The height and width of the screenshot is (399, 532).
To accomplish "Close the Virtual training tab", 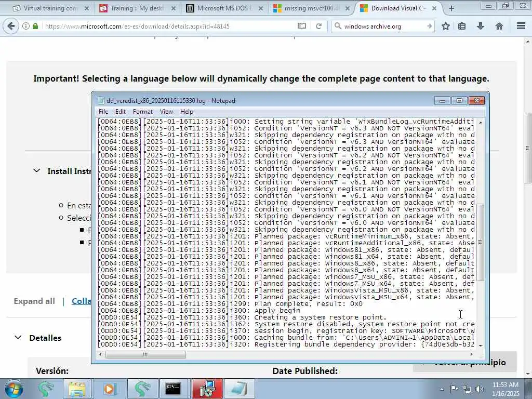I will point(87,8).
